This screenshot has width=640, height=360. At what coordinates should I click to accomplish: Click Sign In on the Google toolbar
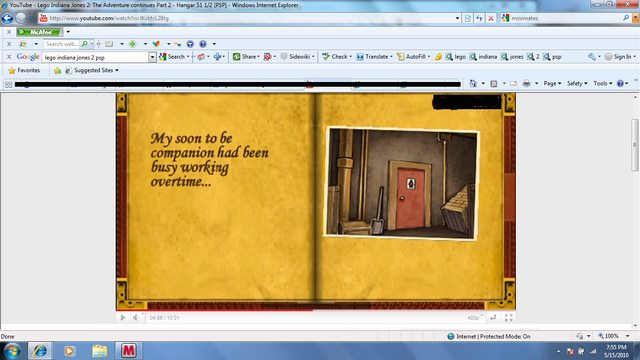point(618,57)
